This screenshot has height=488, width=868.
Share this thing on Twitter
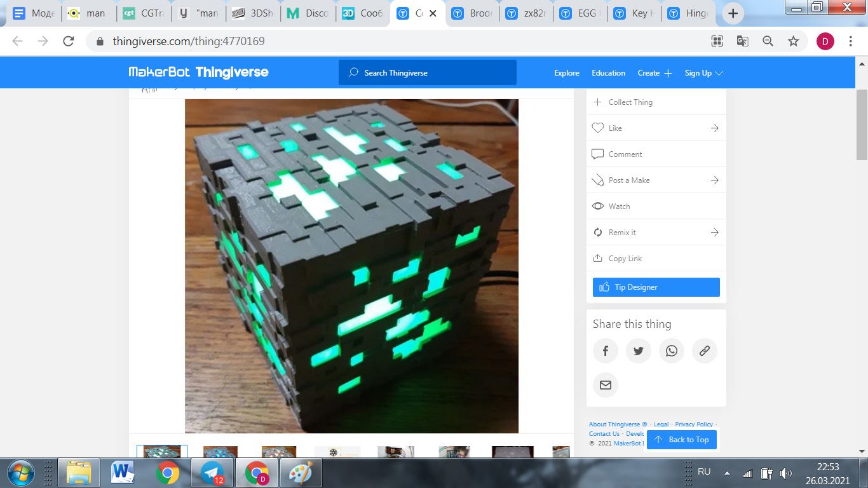(x=639, y=351)
